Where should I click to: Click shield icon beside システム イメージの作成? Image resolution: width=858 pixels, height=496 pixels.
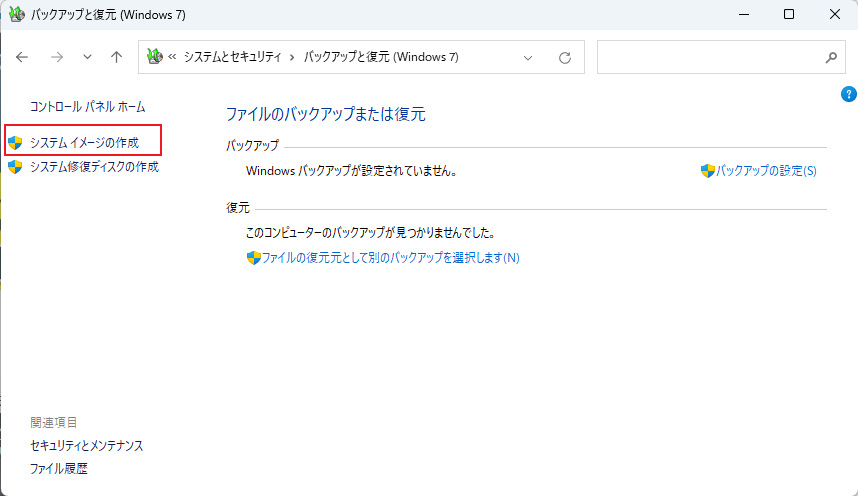[15, 143]
